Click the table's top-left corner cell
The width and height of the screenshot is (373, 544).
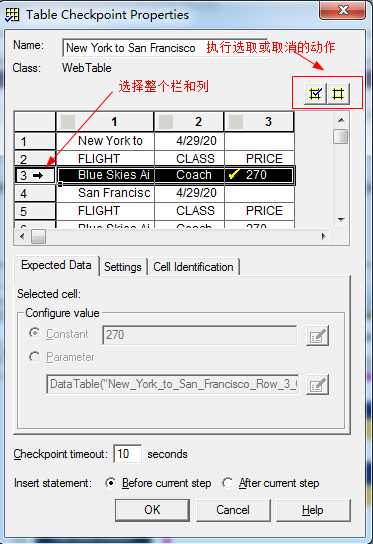point(35,122)
